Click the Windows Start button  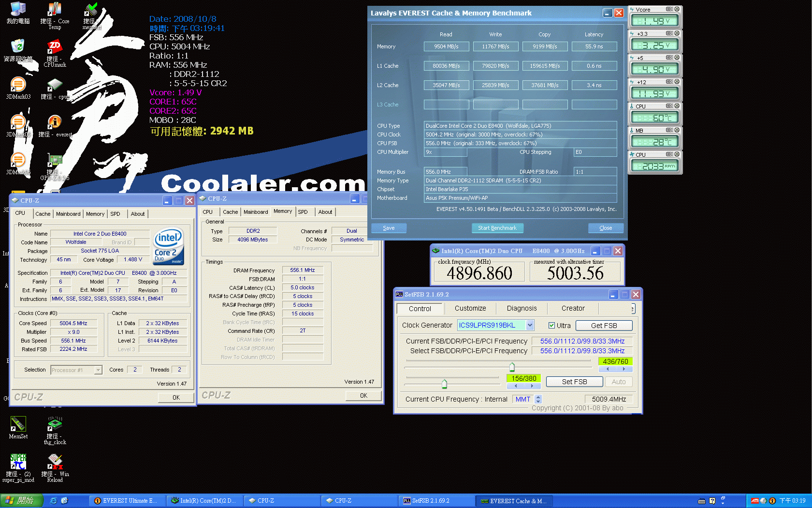coord(22,501)
